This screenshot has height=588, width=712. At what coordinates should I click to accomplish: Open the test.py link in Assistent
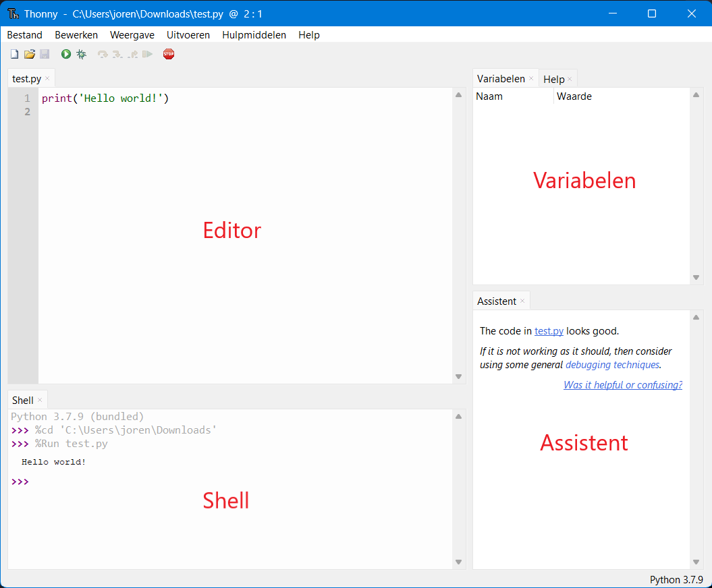pyautogui.click(x=549, y=331)
